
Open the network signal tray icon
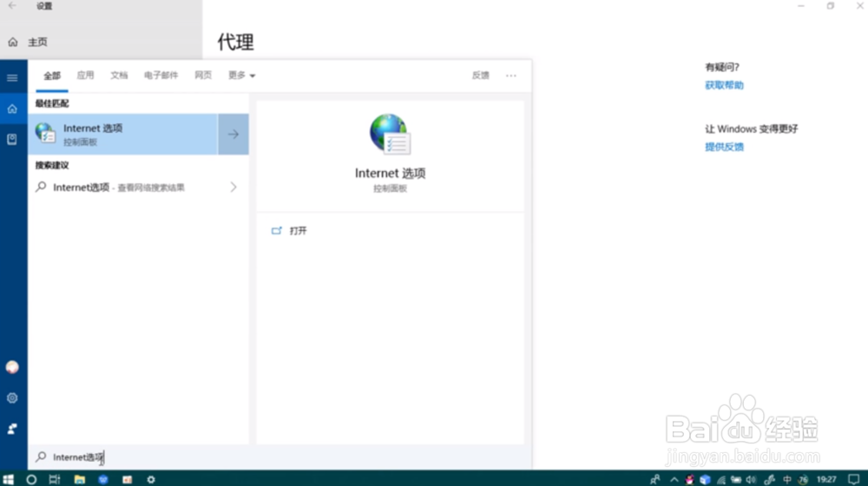point(720,479)
